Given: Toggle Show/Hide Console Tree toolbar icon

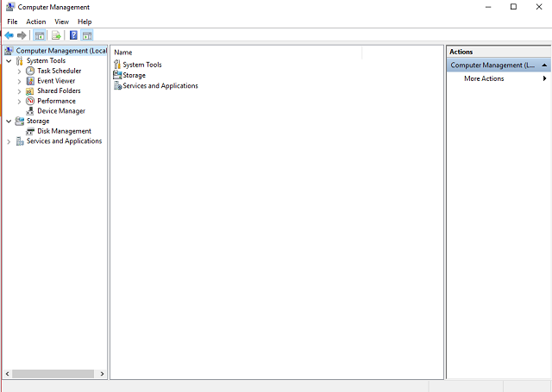Looking at the screenshot, I should [40, 35].
